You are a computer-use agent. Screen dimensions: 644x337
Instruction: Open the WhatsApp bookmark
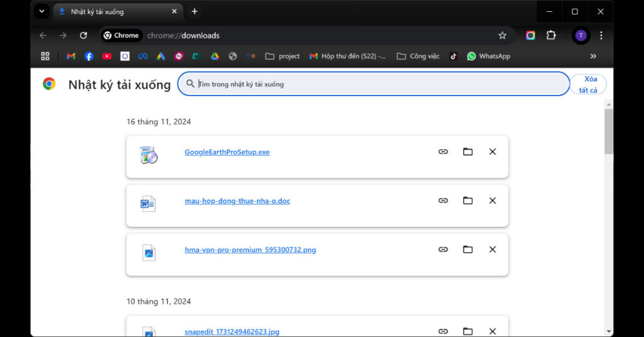[x=488, y=56]
